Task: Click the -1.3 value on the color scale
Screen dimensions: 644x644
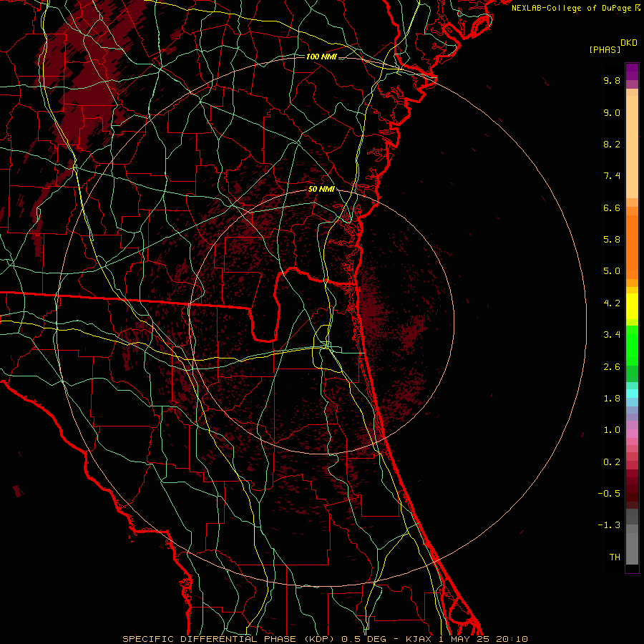Action: 609,525
